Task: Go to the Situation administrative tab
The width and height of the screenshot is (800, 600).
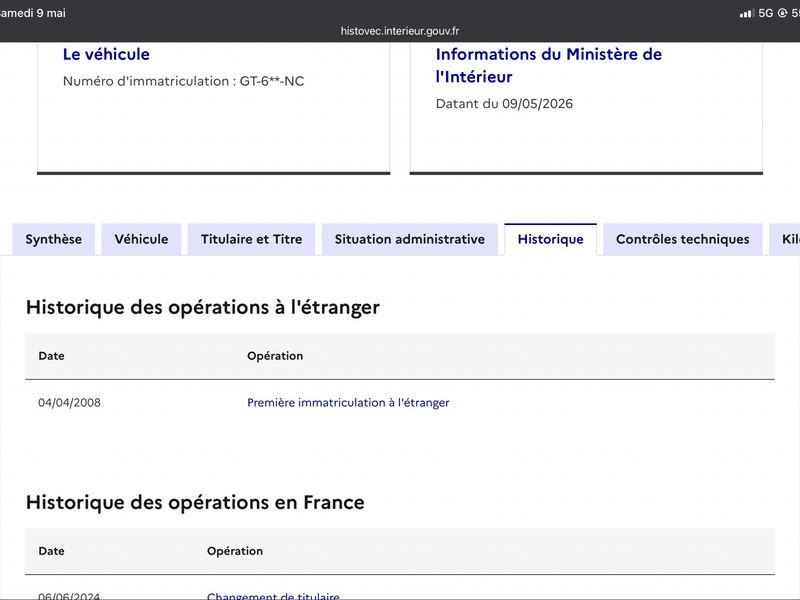Action: pos(410,239)
